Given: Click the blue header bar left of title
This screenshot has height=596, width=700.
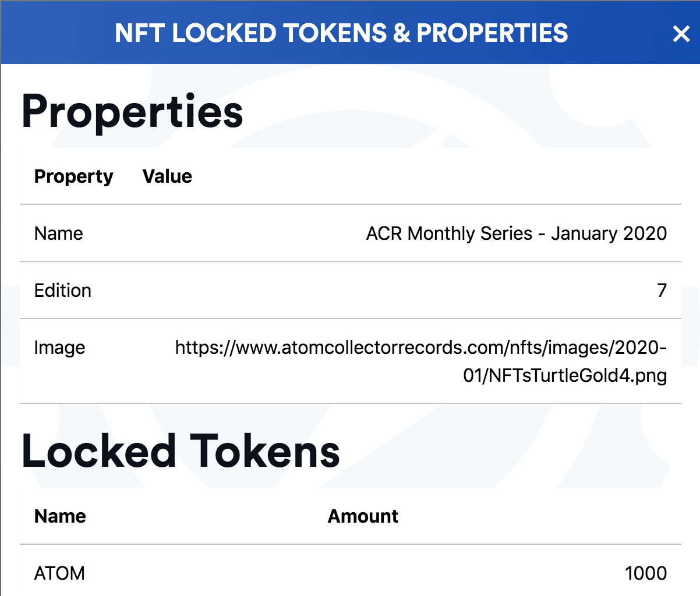Looking at the screenshot, I should pyautogui.click(x=58, y=33).
